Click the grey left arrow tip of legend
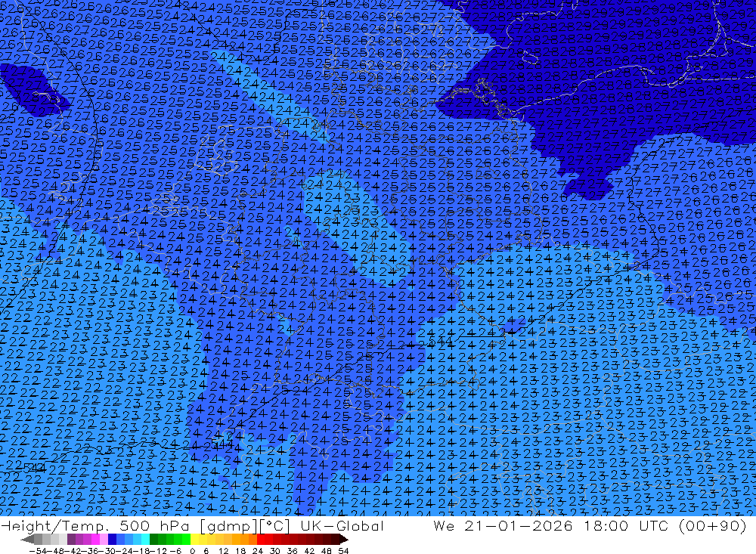756x554 pixels. coord(27,539)
